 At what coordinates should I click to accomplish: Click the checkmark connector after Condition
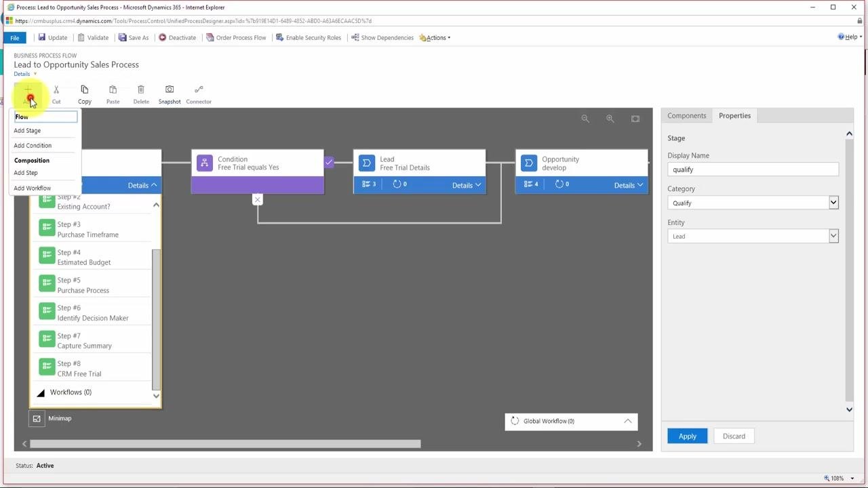pos(329,163)
